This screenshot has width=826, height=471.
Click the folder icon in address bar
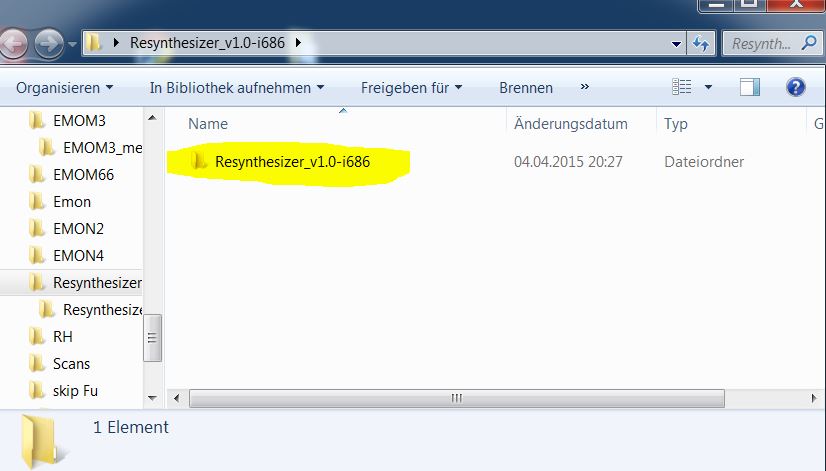94,43
